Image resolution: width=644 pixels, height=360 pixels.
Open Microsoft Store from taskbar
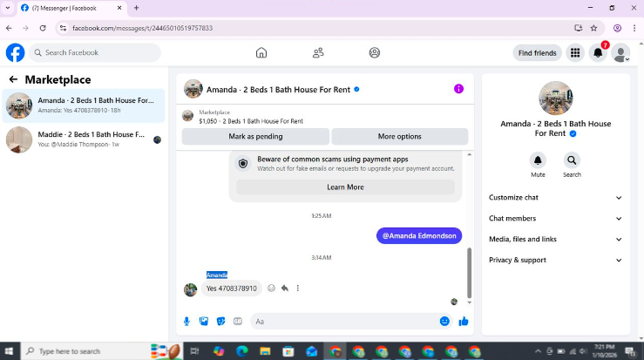(x=288, y=351)
